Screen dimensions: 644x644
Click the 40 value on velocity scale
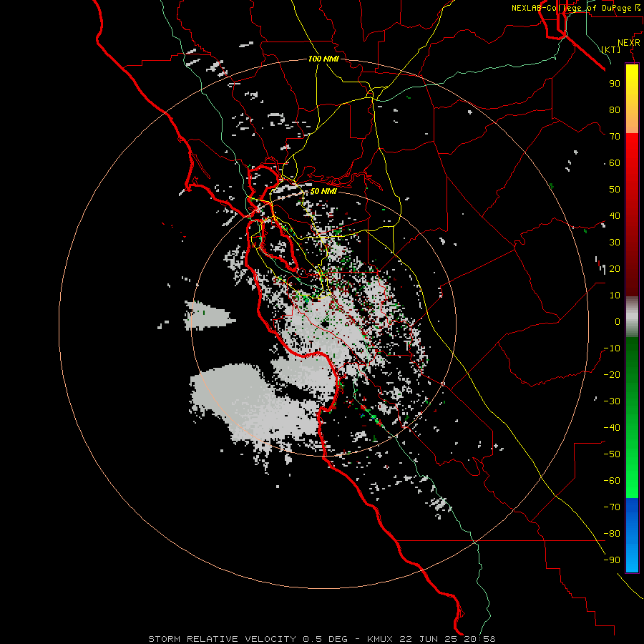coord(615,215)
